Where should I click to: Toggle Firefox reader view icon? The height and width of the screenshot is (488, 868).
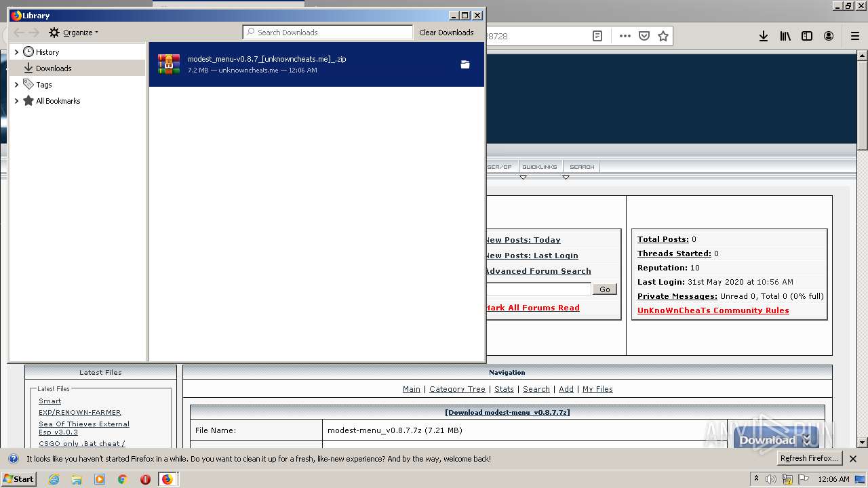click(x=597, y=36)
